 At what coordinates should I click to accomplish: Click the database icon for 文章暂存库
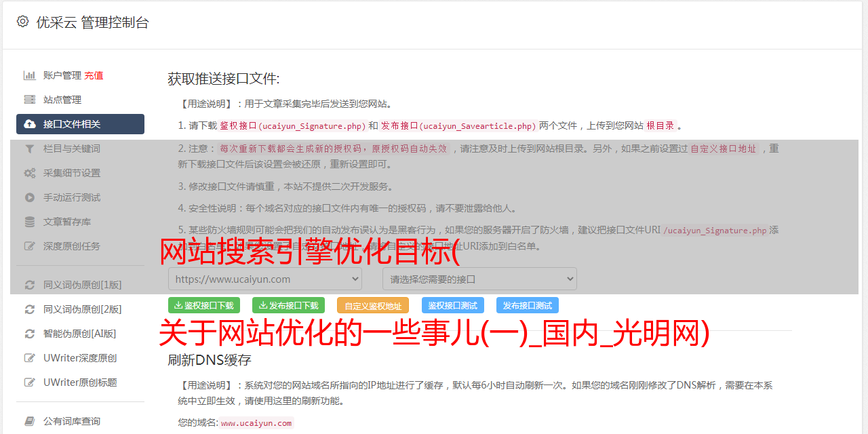(x=30, y=222)
